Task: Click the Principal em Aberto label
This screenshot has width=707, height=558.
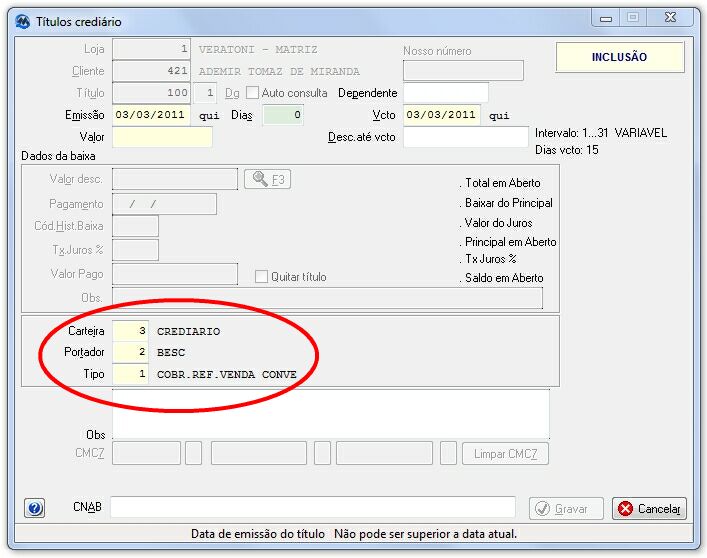Action: 510,242
